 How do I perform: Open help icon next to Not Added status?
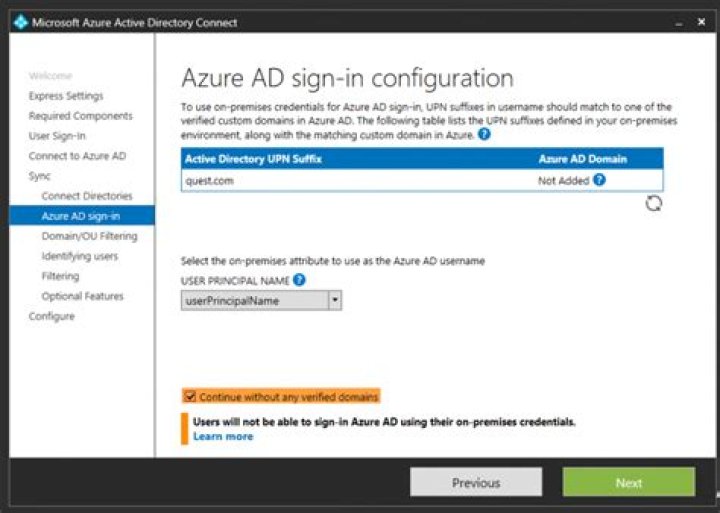coord(599,180)
